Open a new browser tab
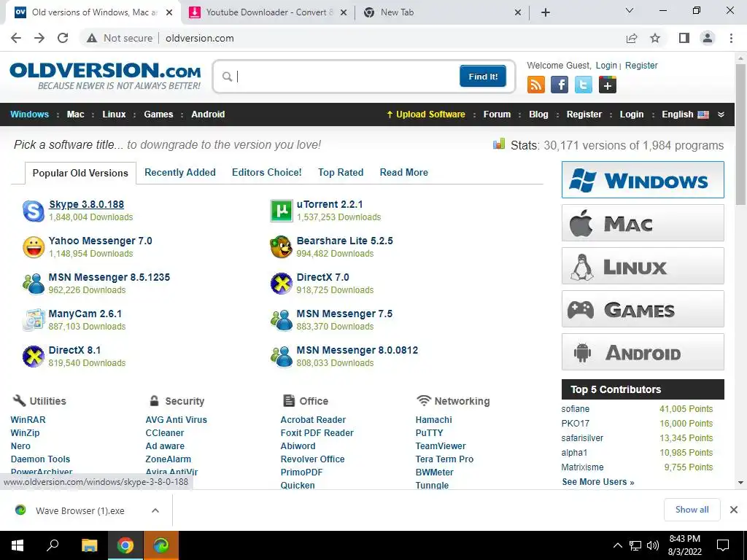This screenshot has width=747, height=560. point(546,12)
